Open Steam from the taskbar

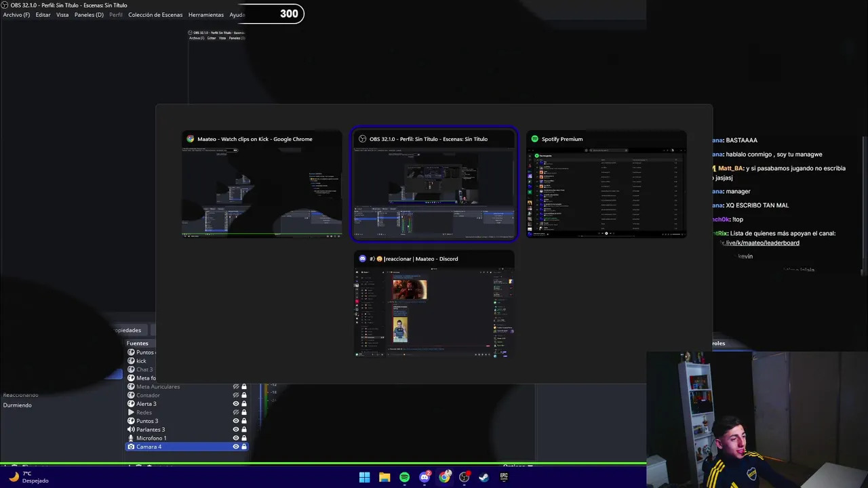(484, 477)
